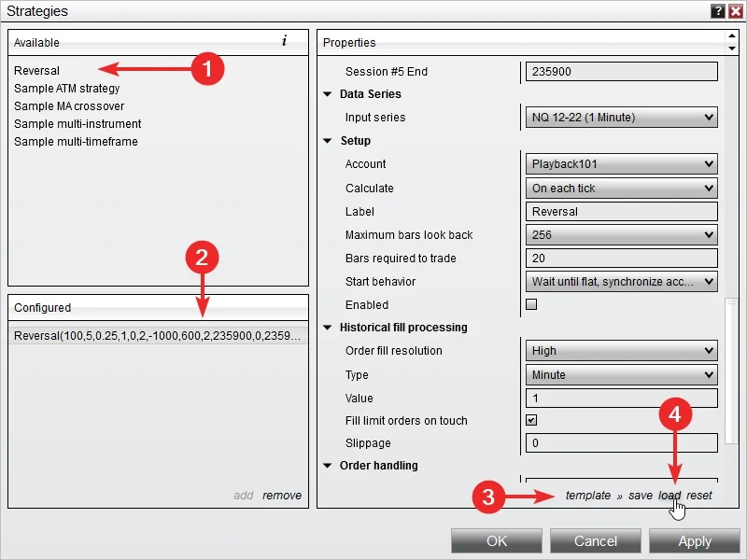Remove the configured strategy
Screen dimensions: 747x560
(x=282, y=496)
